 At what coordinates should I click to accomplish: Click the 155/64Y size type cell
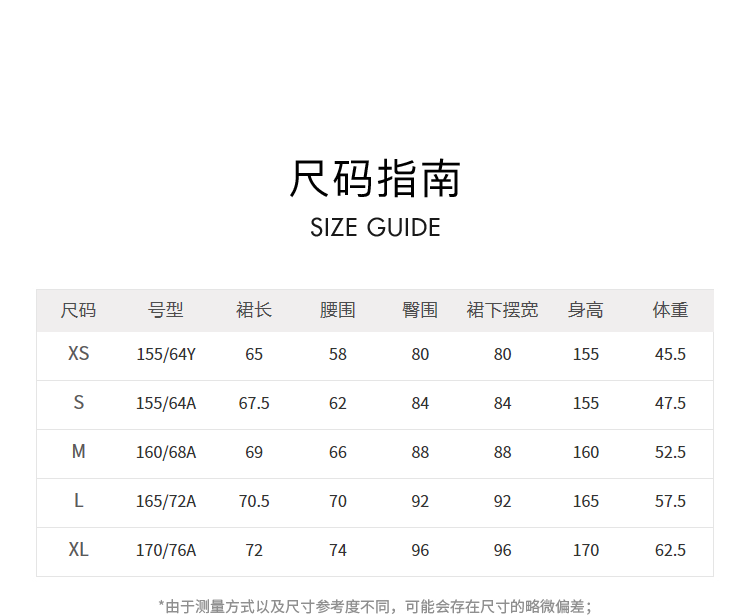point(166,354)
